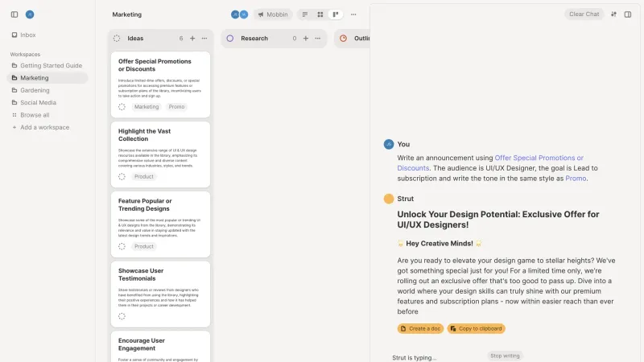Click the Mobbin brand voice button
644x362 pixels.
tap(273, 14)
